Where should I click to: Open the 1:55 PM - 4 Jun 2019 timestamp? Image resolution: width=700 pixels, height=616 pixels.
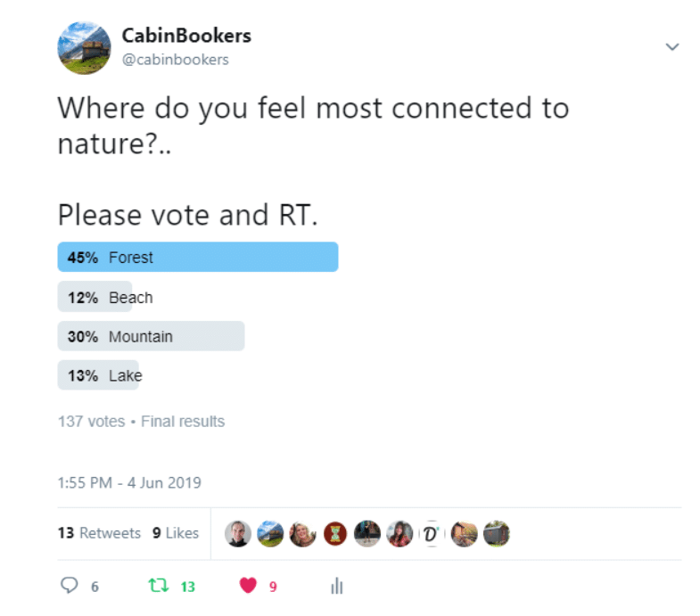(129, 482)
